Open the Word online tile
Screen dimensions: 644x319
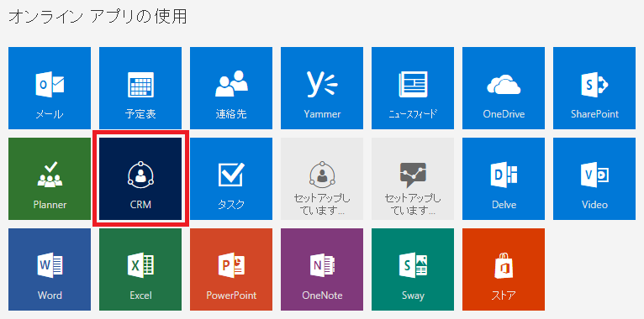[x=50, y=269]
